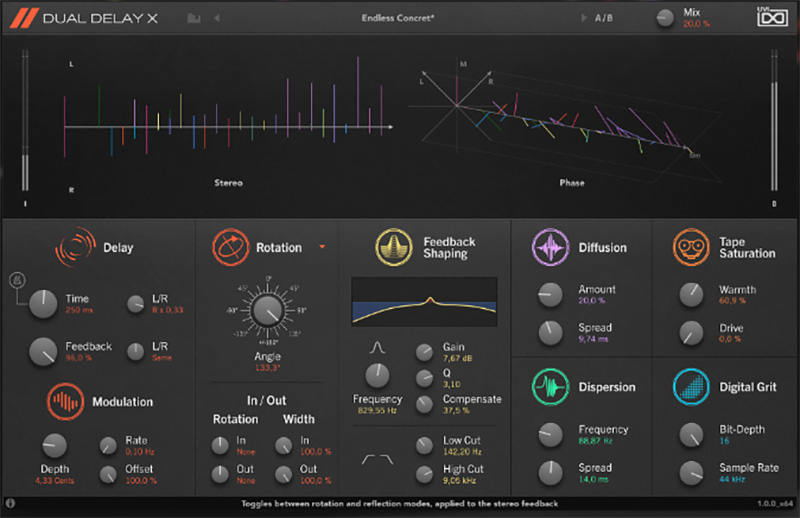Click the Low Cut value 142.20 Hz
The width and height of the screenshot is (800, 518).
(462, 452)
